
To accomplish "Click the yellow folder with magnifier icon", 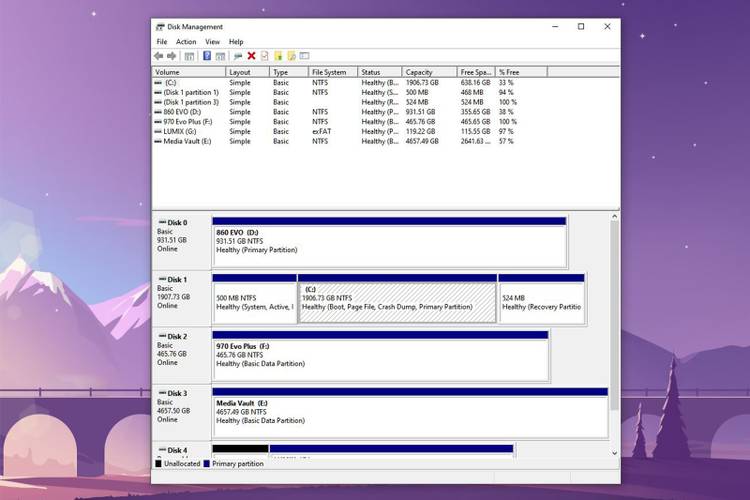I will pos(291,56).
